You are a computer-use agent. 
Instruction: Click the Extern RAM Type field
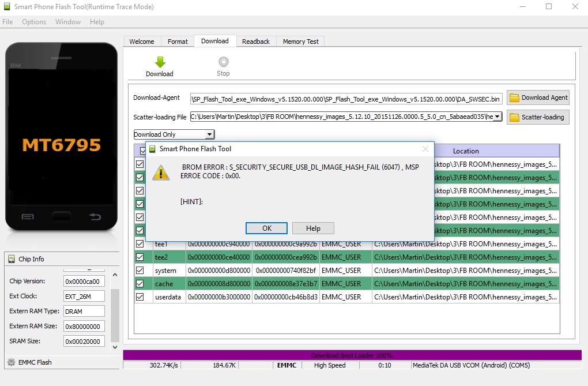point(84,311)
